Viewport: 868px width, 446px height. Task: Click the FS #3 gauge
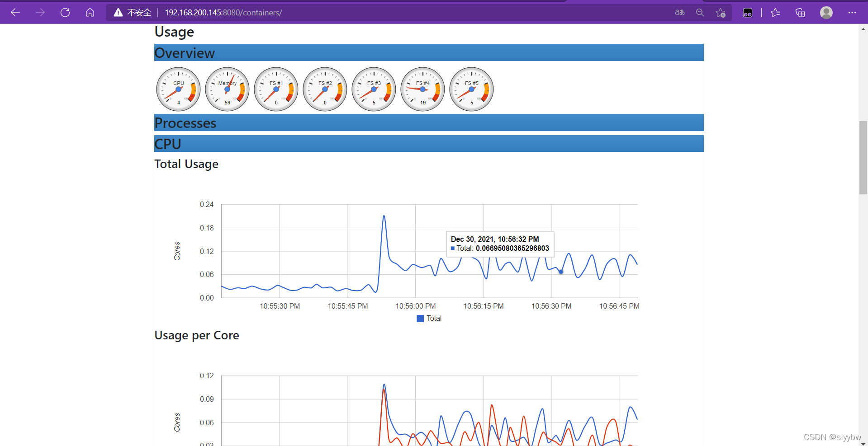point(374,89)
